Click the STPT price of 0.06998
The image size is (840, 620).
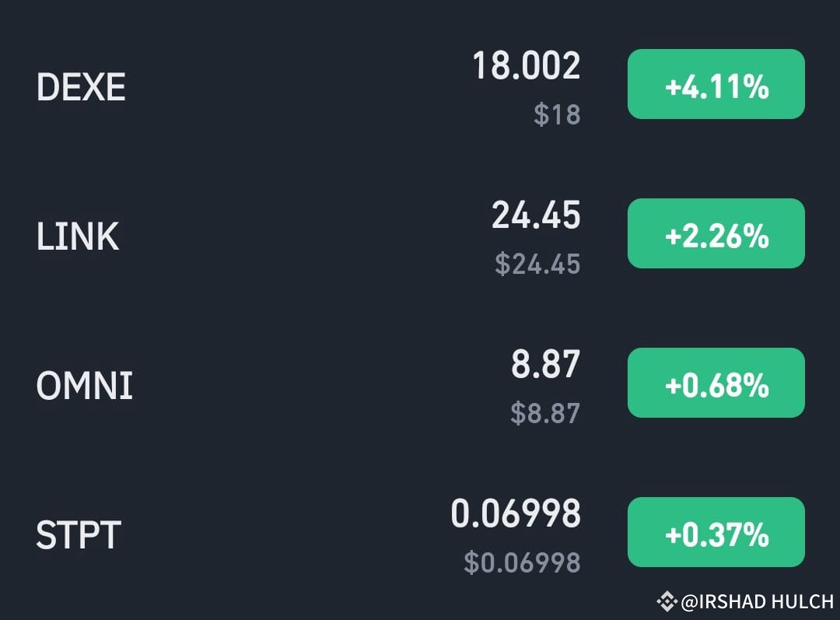click(515, 514)
